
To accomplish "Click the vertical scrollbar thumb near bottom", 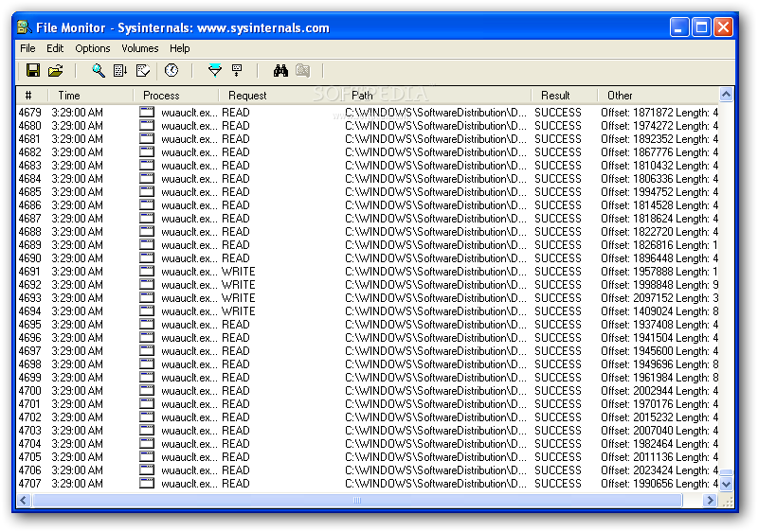I will 726,472.
